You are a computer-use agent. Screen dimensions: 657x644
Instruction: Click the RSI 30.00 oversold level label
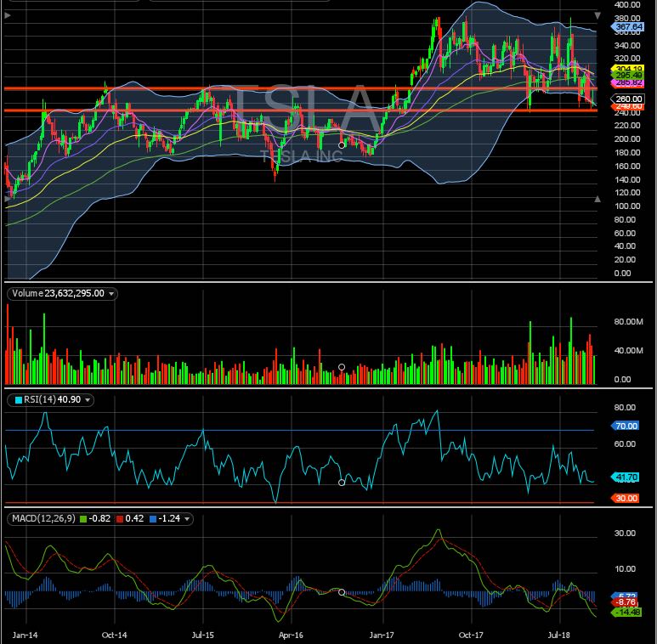tap(626, 498)
